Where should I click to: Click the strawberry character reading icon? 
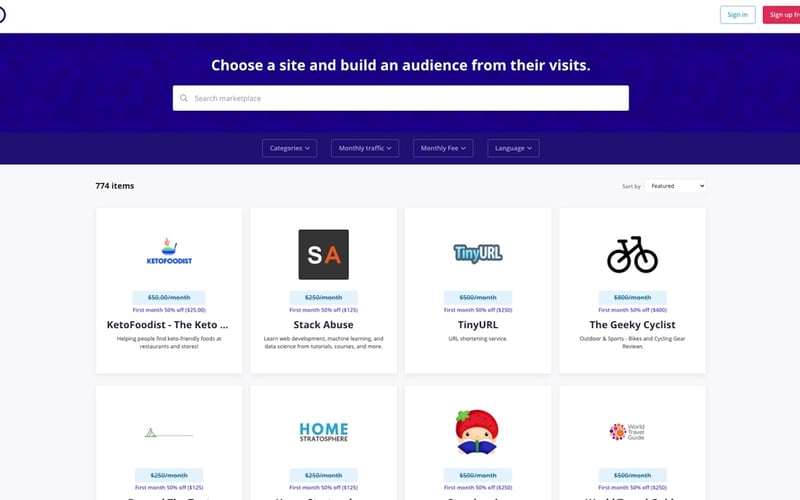pyautogui.click(x=477, y=432)
